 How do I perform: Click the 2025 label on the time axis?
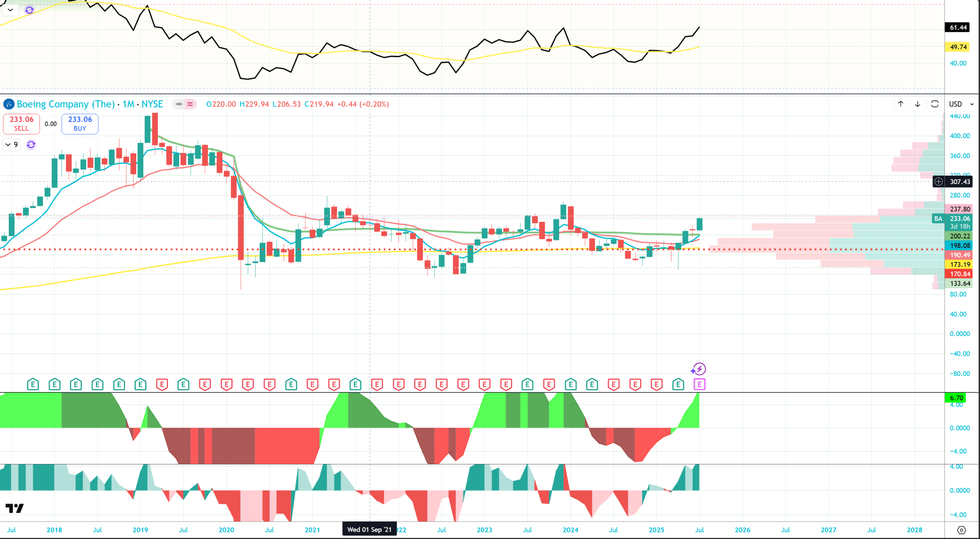[657, 530]
